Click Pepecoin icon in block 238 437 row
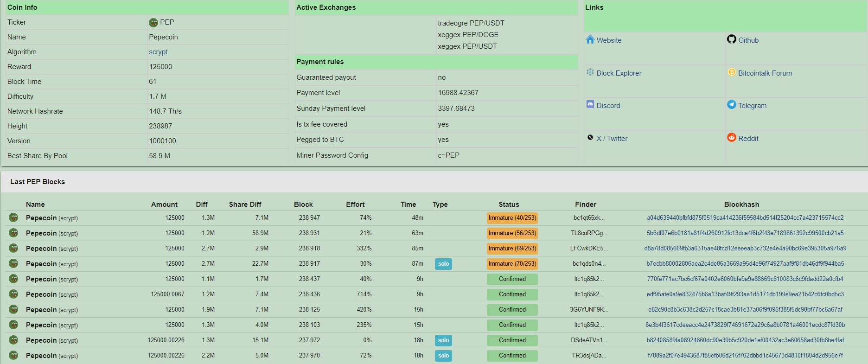The image size is (868, 364). coord(13,279)
